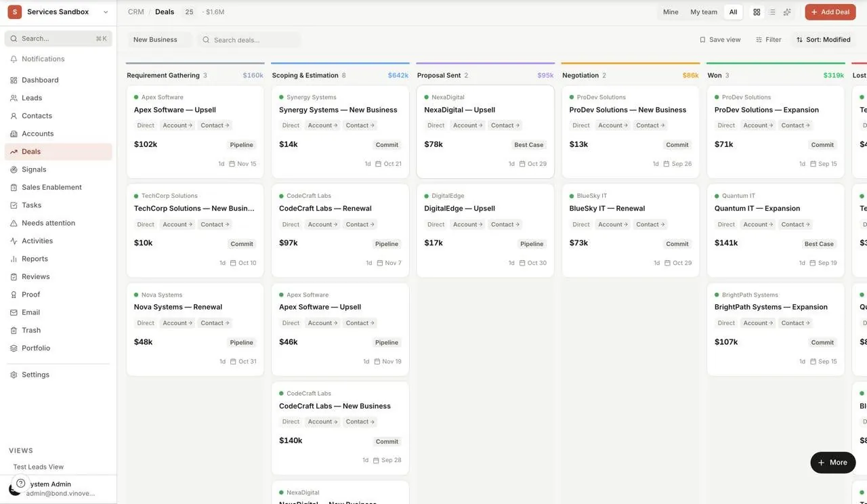Screen dimensions: 867x504
Task: Click the CRM breadcrumb link
Action: click(x=136, y=12)
